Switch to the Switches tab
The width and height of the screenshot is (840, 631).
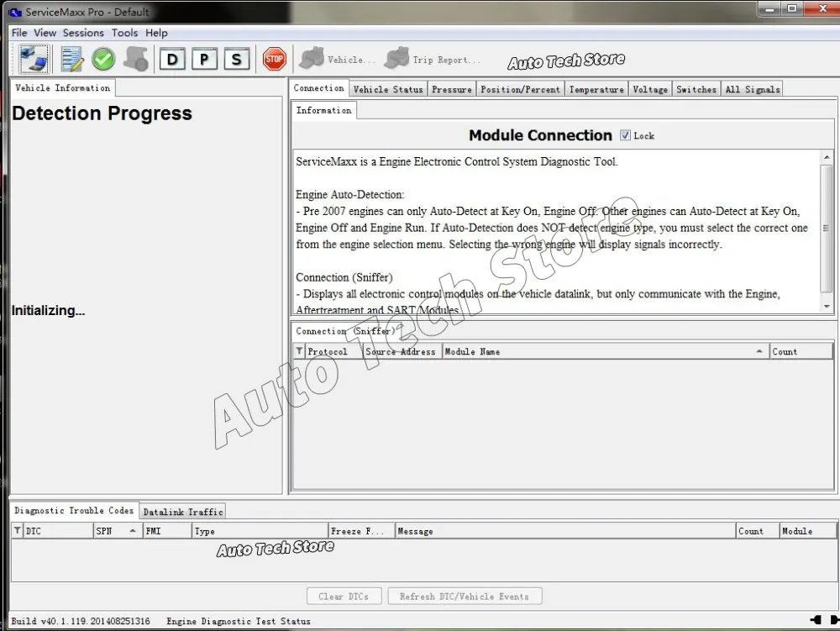tap(696, 89)
